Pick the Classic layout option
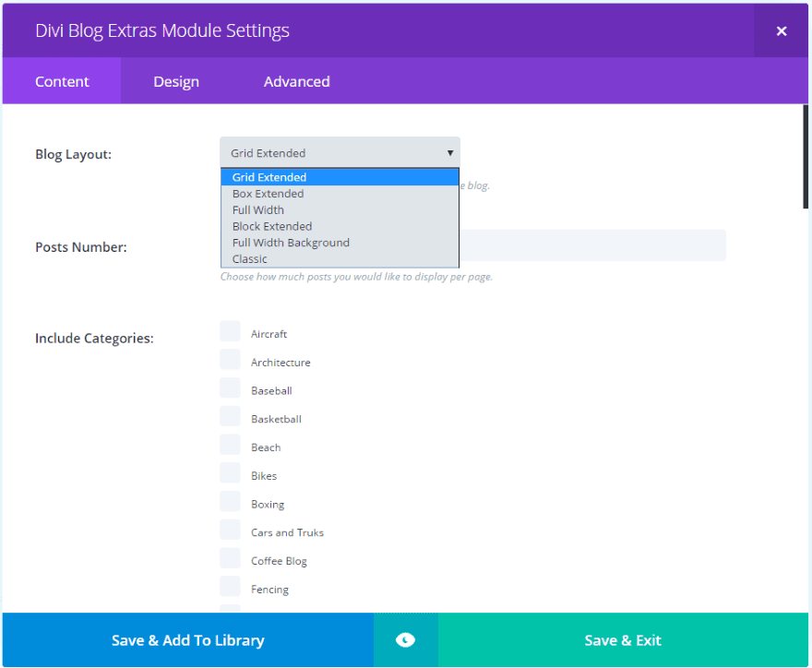The width and height of the screenshot is (812, 668). pyautogui.click(x=250, y=259)
